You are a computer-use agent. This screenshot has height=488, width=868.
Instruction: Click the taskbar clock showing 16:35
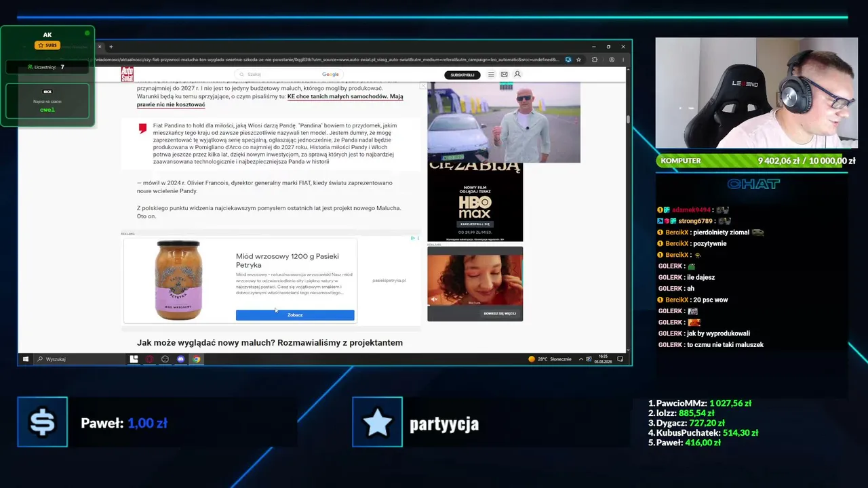(x=603, y=359)
